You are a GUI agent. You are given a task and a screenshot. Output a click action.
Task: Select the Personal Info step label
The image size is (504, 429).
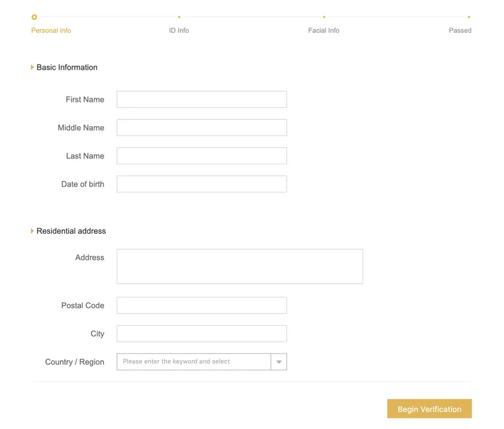[x=51, y=31]
